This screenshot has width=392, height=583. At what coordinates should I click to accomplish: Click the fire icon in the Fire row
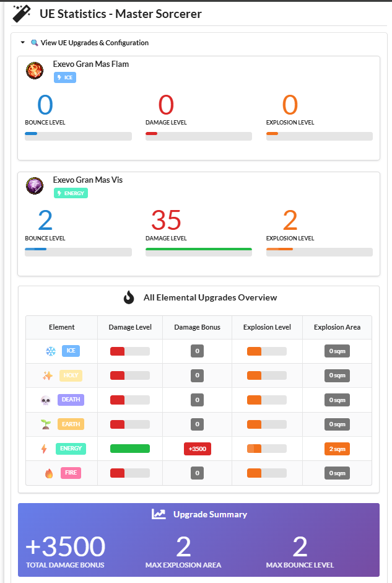click(49, 473)
